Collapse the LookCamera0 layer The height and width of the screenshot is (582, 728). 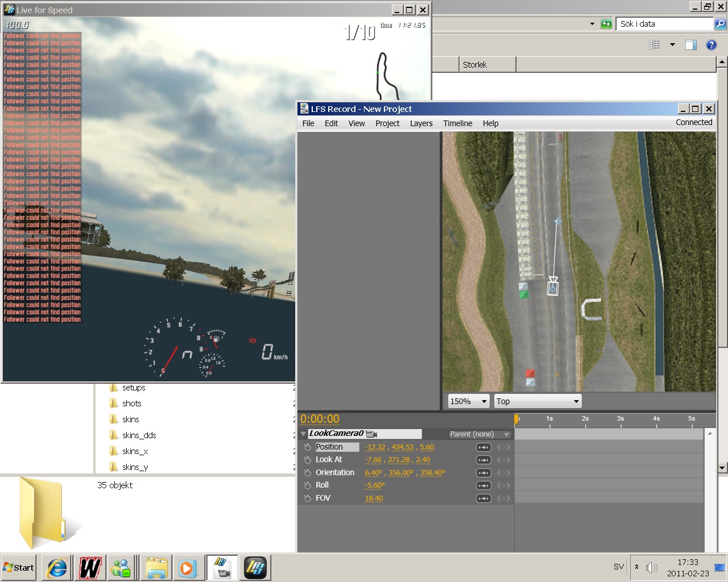coord(303,434)
